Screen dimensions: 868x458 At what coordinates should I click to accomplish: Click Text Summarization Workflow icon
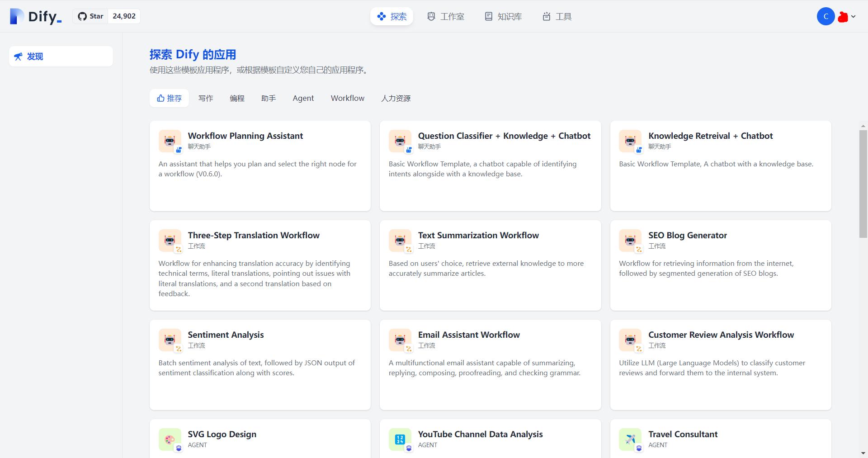tap(400, 241)
